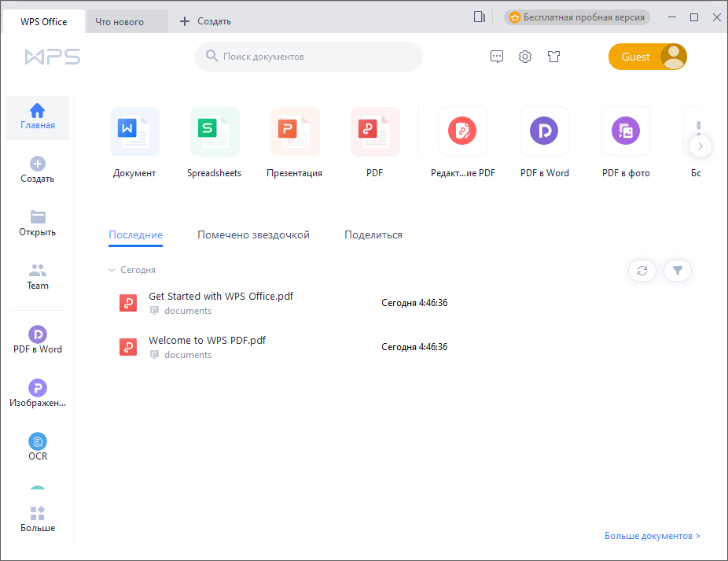
Task: Open the Открыть folder icon in sidebar
Action: tap(38, 217)
